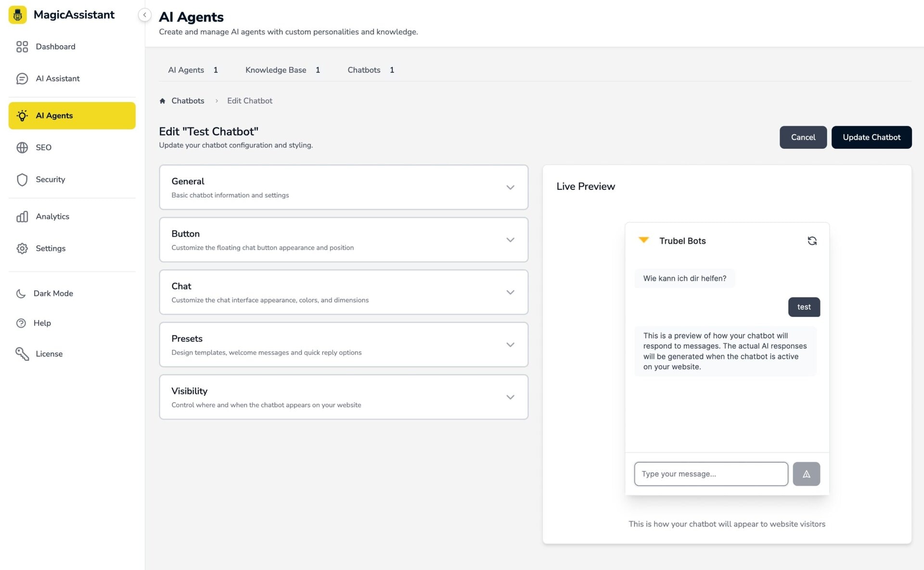Click the Update Chatbot button

point(871,137)
